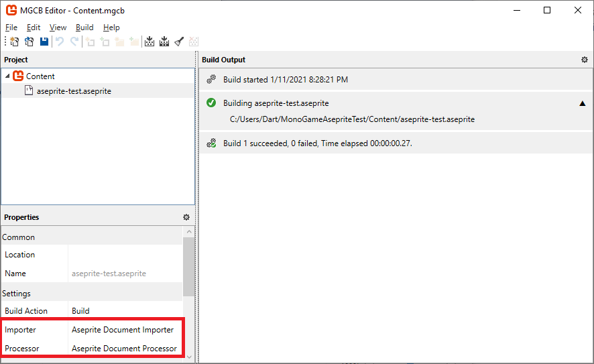594x364 pixels.
Task: Open the Properties panel settings gear
Action: click(186, 217)
